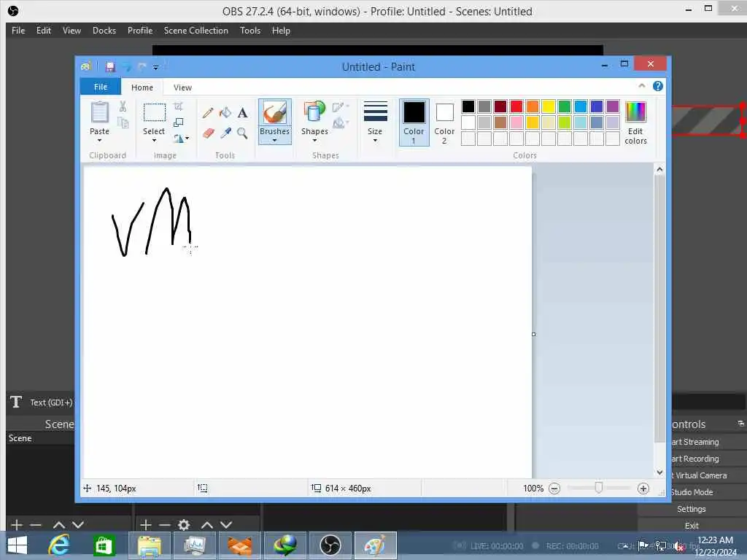Open OBS Docks menu
Screen dimensions: 747x560
[104, 31]
